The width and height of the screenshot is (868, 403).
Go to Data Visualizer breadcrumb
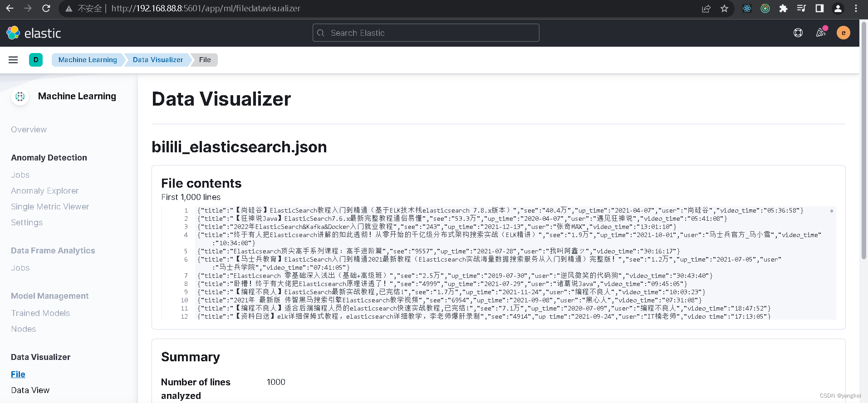158,60
